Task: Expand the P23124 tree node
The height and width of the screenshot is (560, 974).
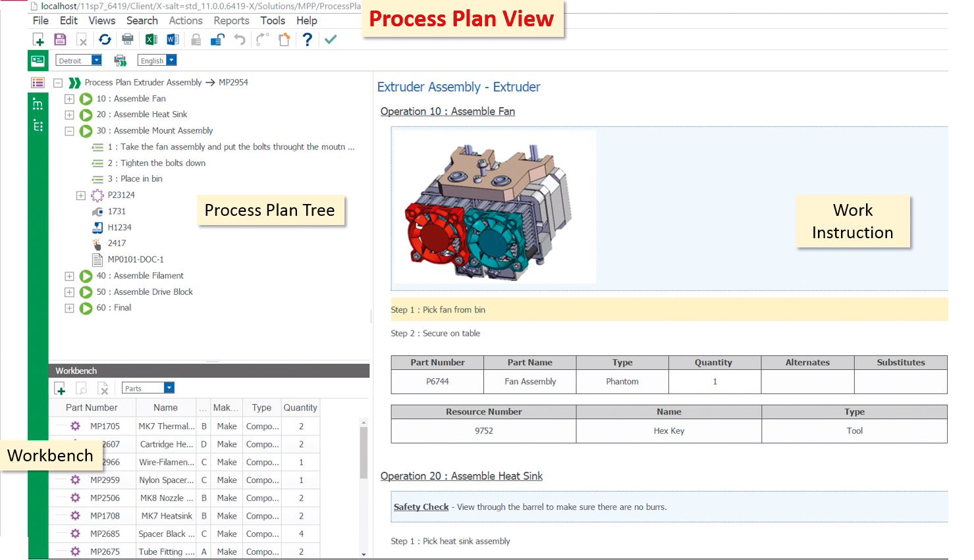Action: click(x=80, y=195)
